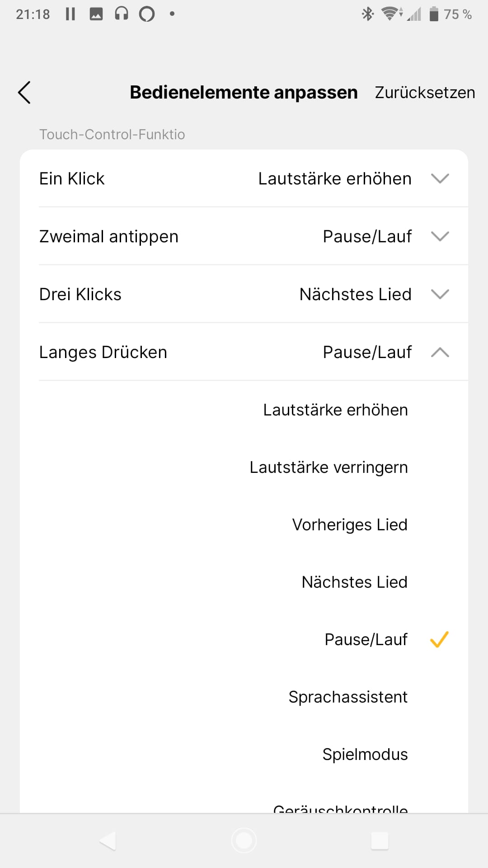Tap Zurücksetzen to reset controls

tap(425, 93)
